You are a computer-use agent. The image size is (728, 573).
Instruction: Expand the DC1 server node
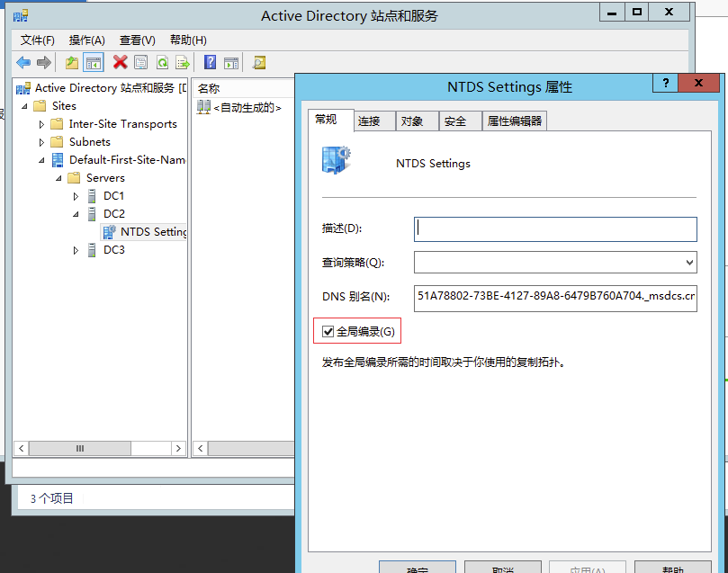(76, 196)
